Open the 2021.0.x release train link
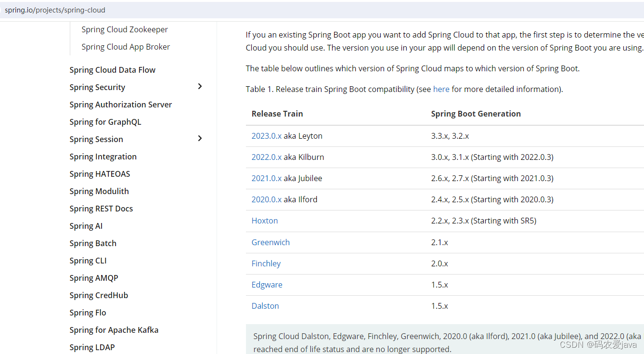 point(267,178)
